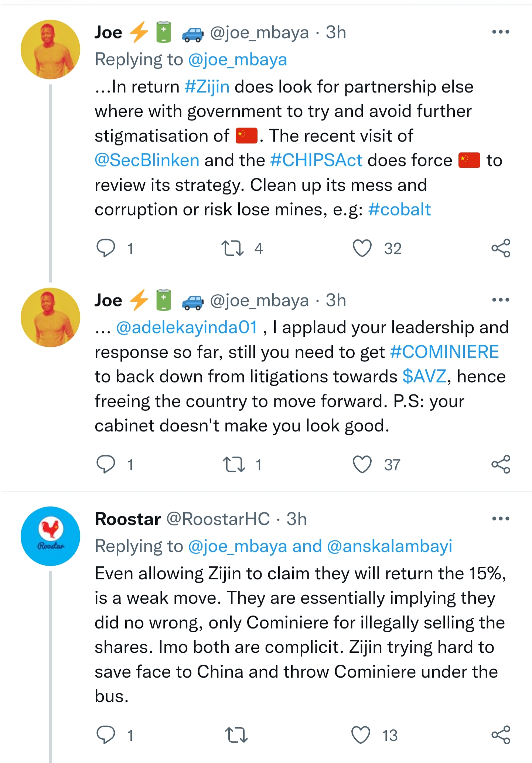Reply to Roostar's tweet about Zijin

[106, 735]
